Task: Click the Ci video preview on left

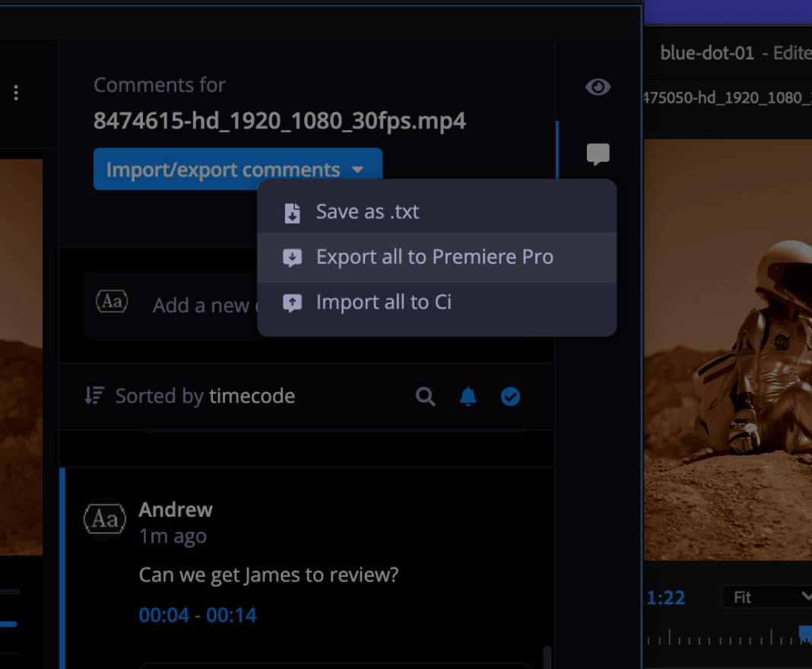Action: tap(21, 357)
